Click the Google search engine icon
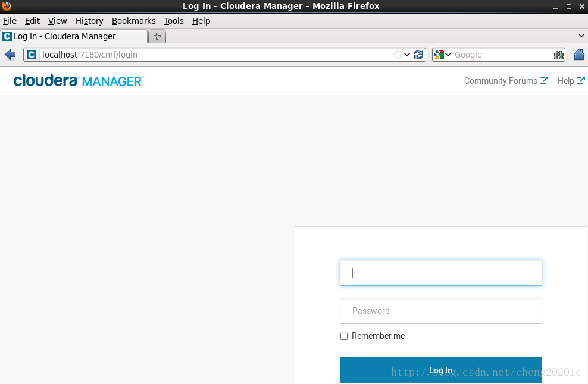The height and width of the screenshot is (384, 588). click(x=439, y=55)
